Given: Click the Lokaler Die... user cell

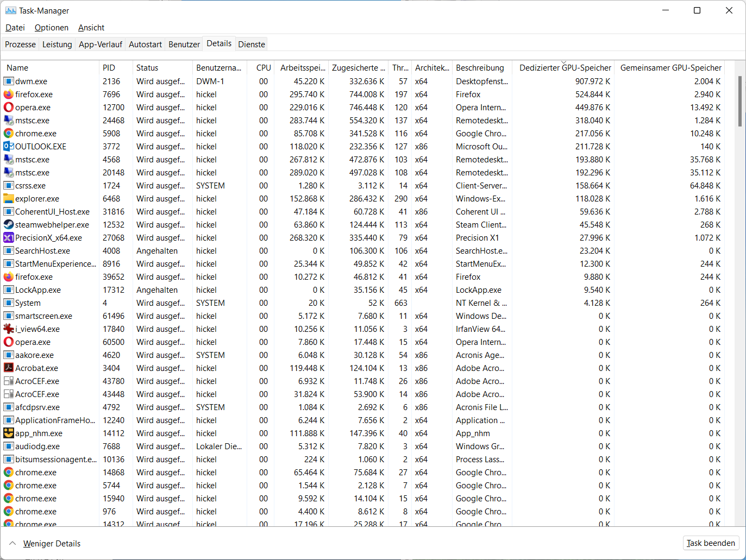Looking at the screenshot, I should (x=219, y=446).
